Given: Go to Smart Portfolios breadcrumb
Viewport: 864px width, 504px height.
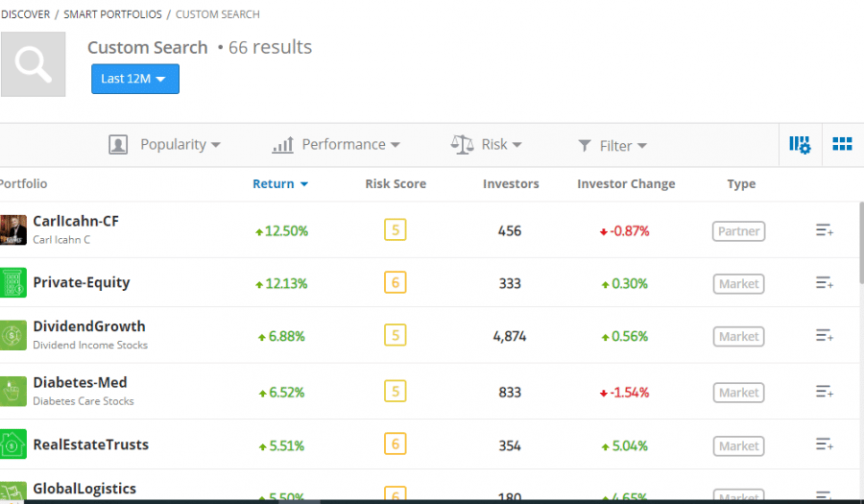Looking at the screenshot, I should click(113, 14).
